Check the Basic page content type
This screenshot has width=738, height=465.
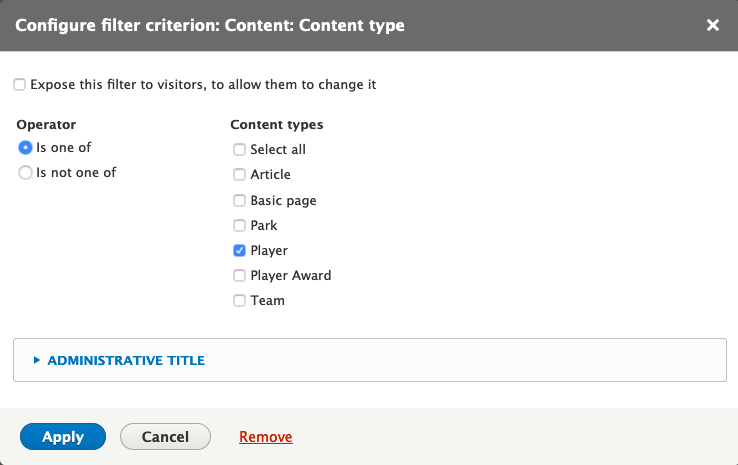pos(239,200)
